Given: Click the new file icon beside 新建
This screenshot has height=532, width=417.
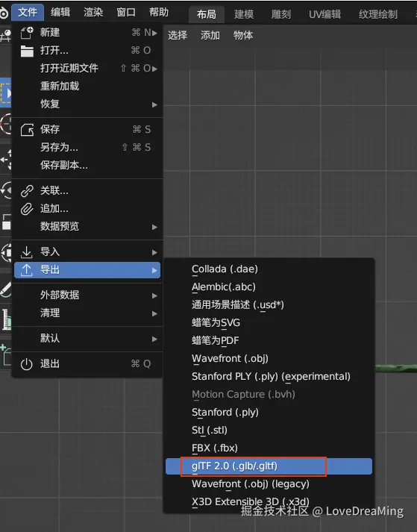Looking at the screenshot, I should point(27,33).
